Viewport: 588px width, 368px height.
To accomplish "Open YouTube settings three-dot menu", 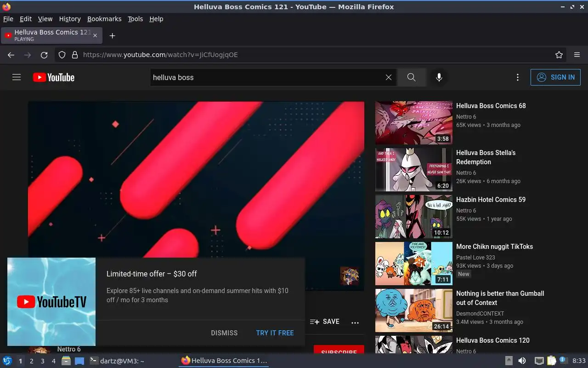I will (x=518, y=77).
